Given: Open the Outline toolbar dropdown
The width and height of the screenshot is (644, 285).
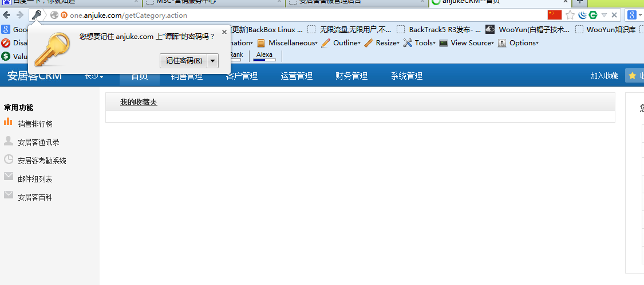Looking at the screenshot, I should click(341, 43).
